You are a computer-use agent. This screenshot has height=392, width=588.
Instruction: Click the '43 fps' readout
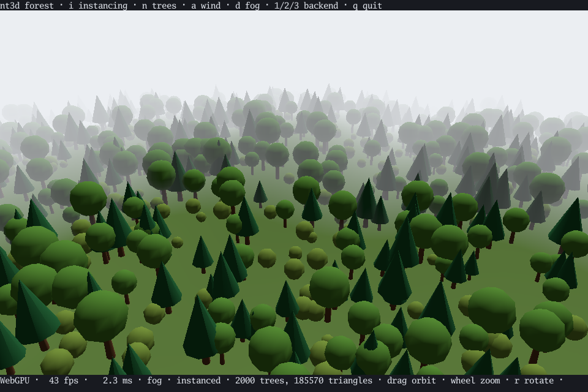click(64, 380)
